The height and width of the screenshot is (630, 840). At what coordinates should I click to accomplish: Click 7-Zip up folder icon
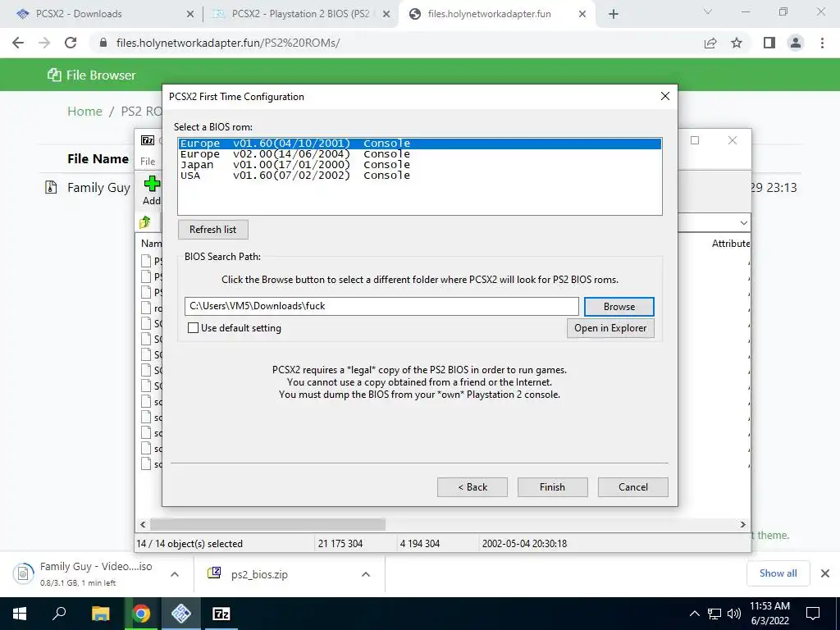[x=145, y=221]
